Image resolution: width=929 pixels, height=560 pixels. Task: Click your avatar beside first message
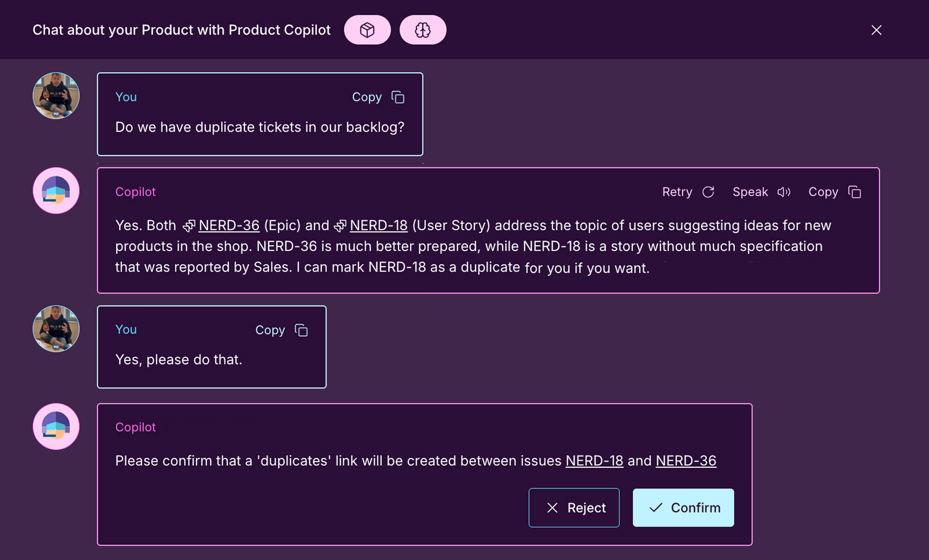pos(56,96)
